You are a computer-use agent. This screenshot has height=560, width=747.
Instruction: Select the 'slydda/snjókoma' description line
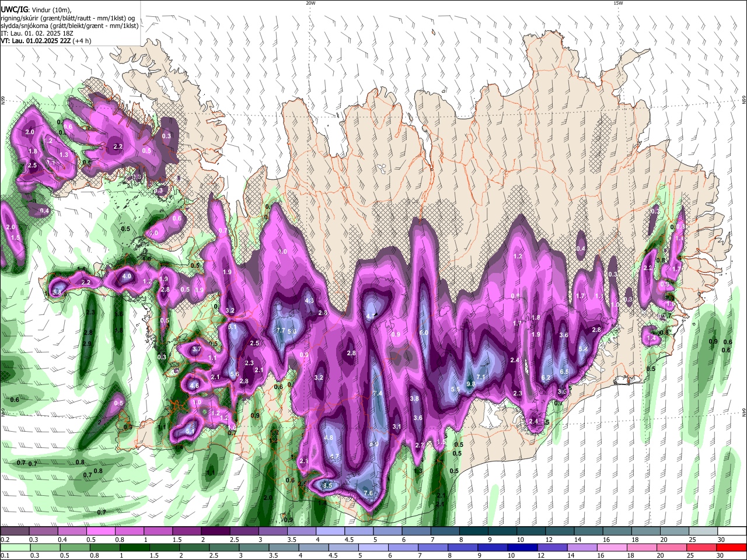pyautogui.click(x=69, y=26)
